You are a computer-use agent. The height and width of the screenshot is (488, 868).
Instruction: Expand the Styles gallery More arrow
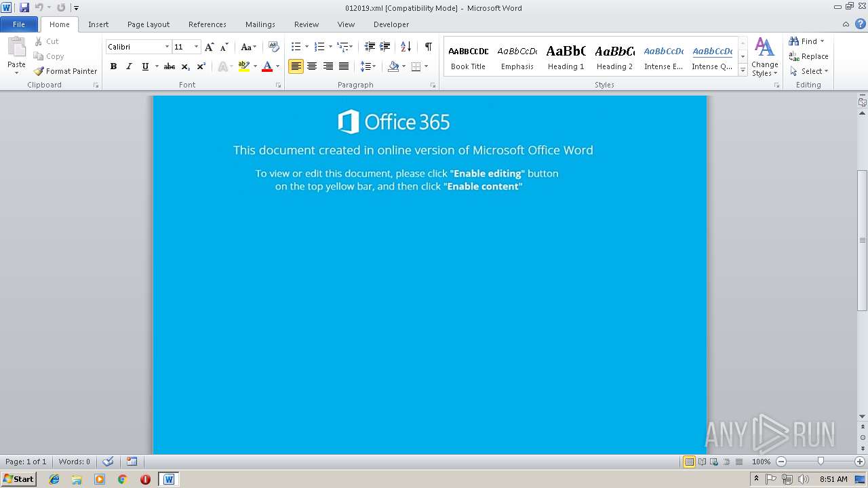743,71
